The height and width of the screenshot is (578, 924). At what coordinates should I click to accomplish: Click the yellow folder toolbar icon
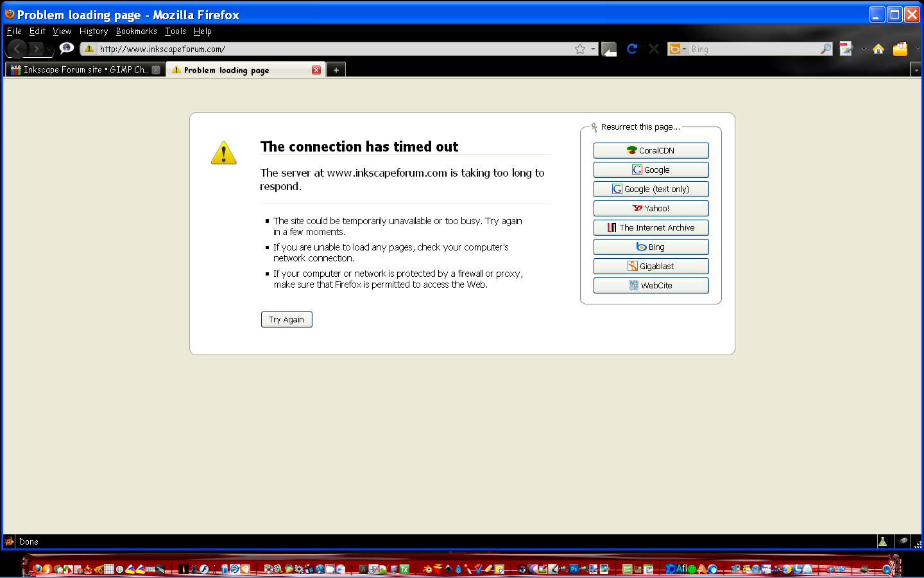(900, 49)
